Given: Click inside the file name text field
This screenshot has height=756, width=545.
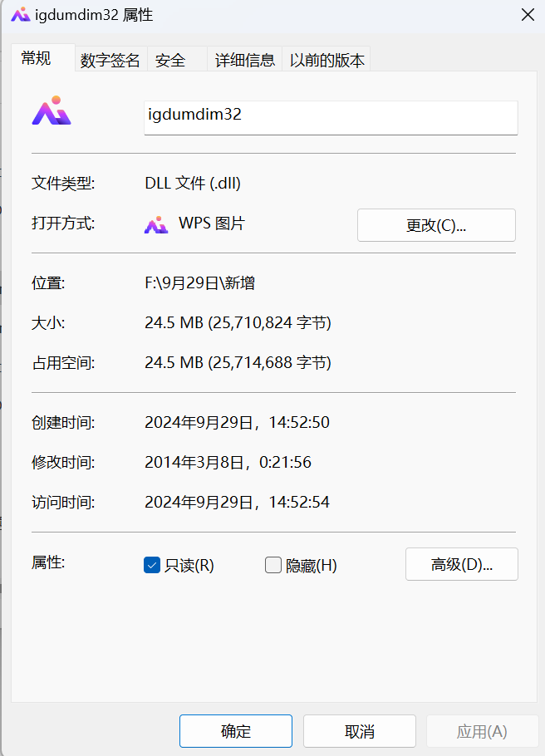Looking at the screenshot, I should [330, 118].
